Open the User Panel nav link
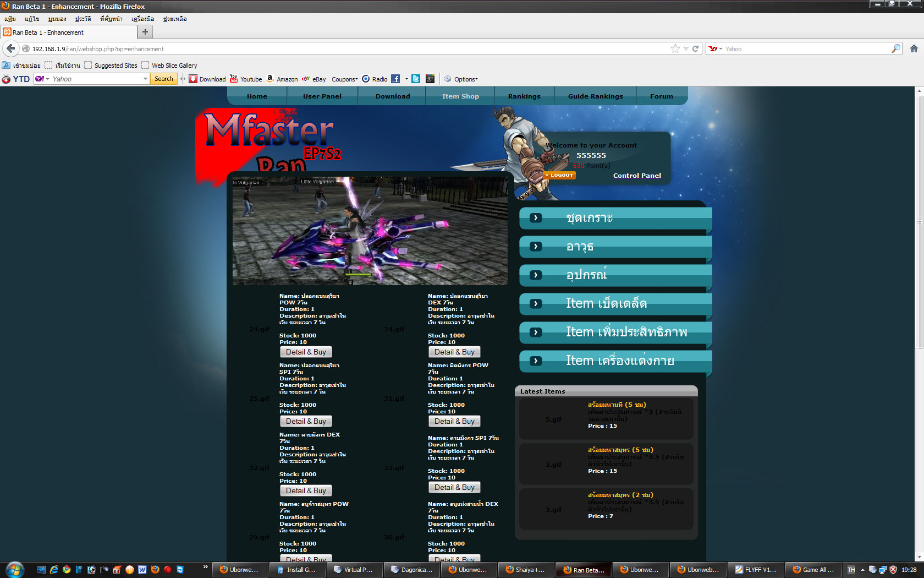 [322, 96]
